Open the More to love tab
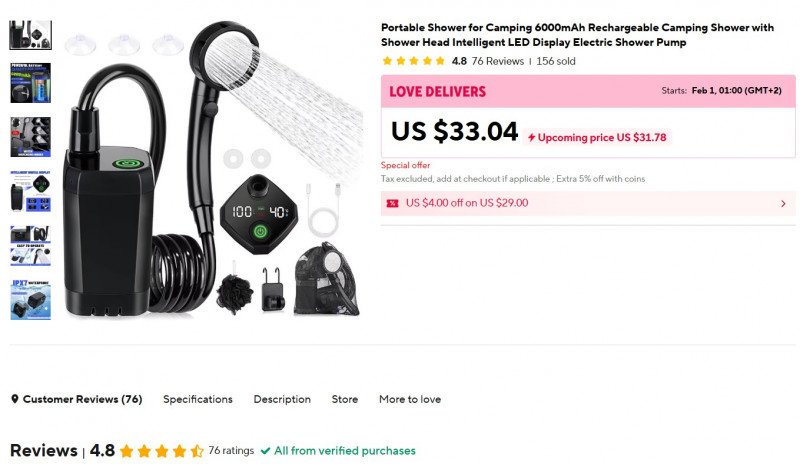 (x=410, y=399)
